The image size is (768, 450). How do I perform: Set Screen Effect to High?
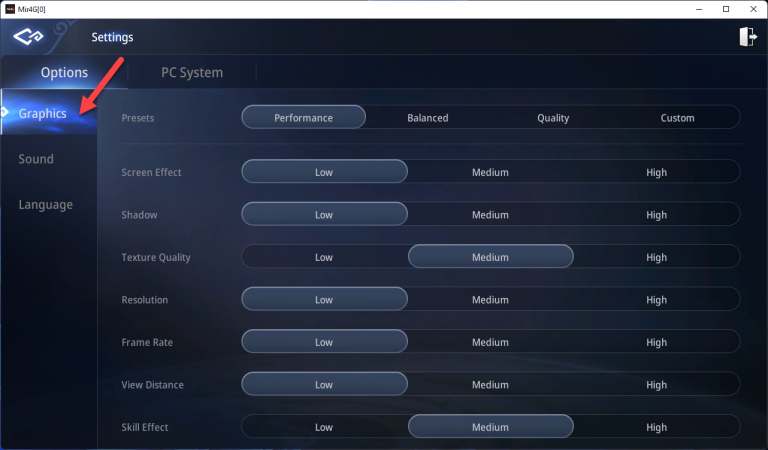point(656,172)
